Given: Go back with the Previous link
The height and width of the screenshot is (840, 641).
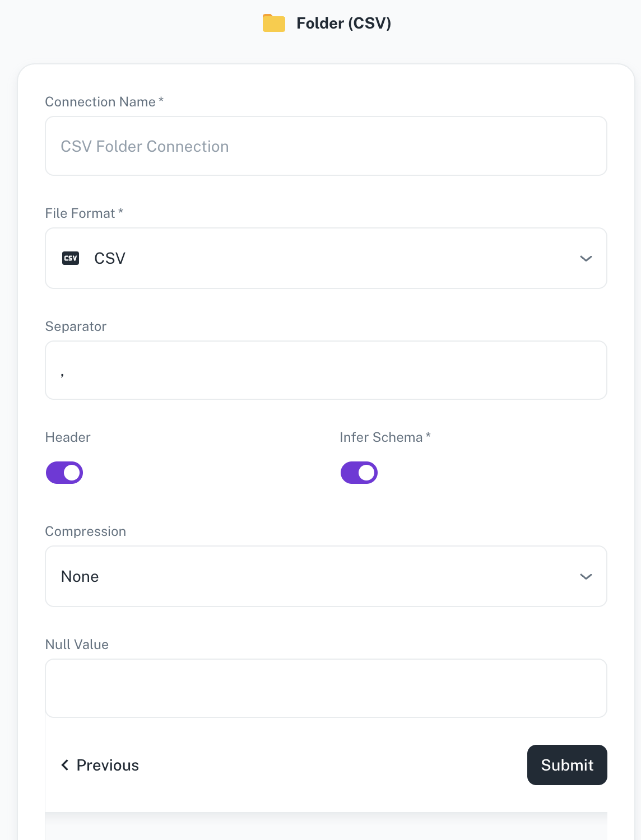Looking at the screenshot, I should pos(100,765).
